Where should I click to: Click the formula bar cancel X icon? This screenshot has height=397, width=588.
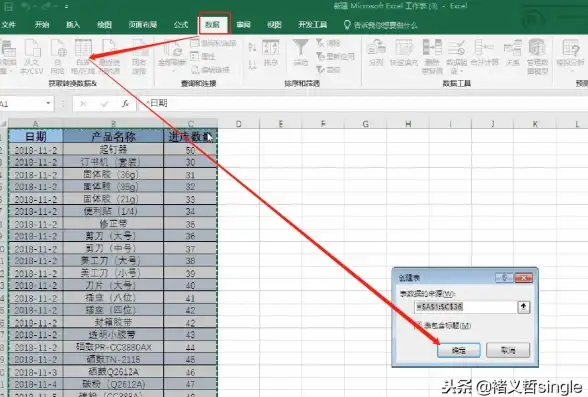(x=83, y=104)
